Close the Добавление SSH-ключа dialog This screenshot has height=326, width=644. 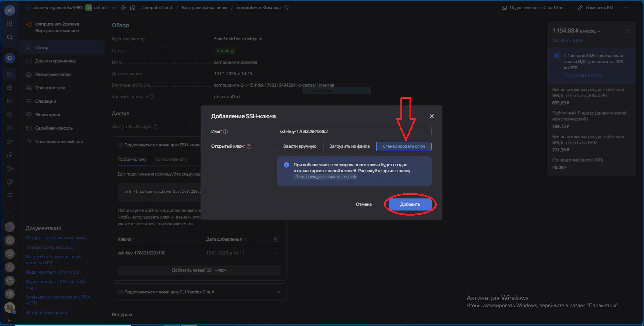pyautogui.click(x=432, y=116)
